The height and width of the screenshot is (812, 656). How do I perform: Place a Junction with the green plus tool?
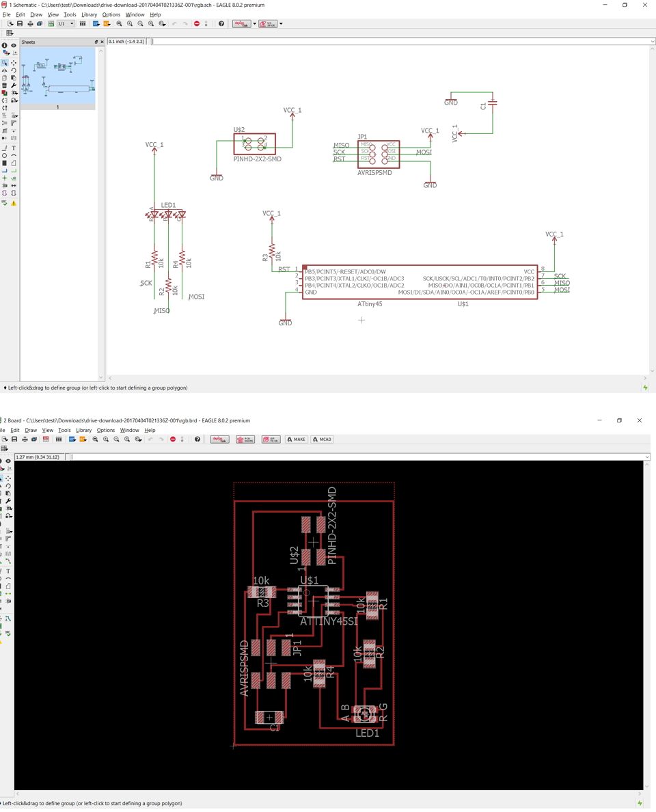point(5,178)
